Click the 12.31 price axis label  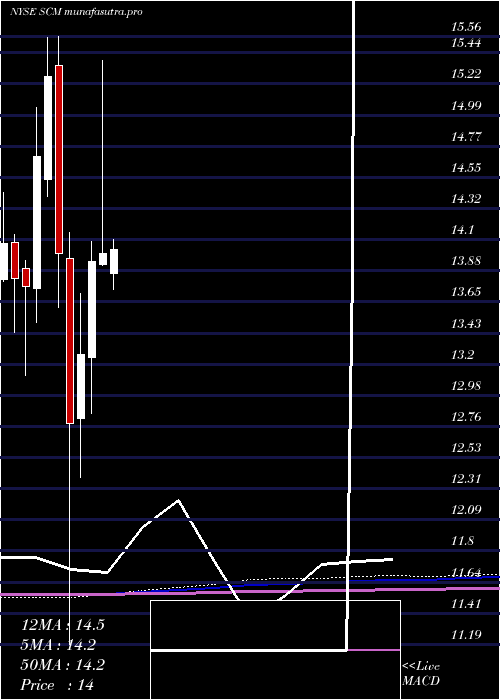pos(466,479)
